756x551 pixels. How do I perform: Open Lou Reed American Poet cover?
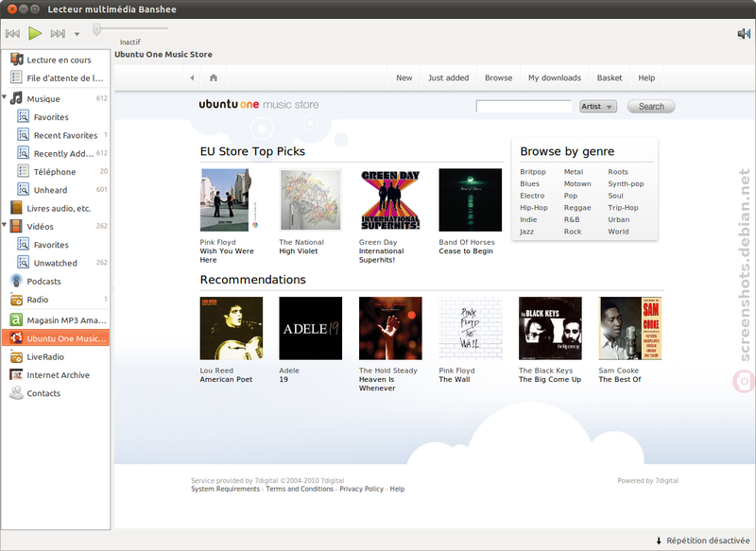click(x=232, y=328)
